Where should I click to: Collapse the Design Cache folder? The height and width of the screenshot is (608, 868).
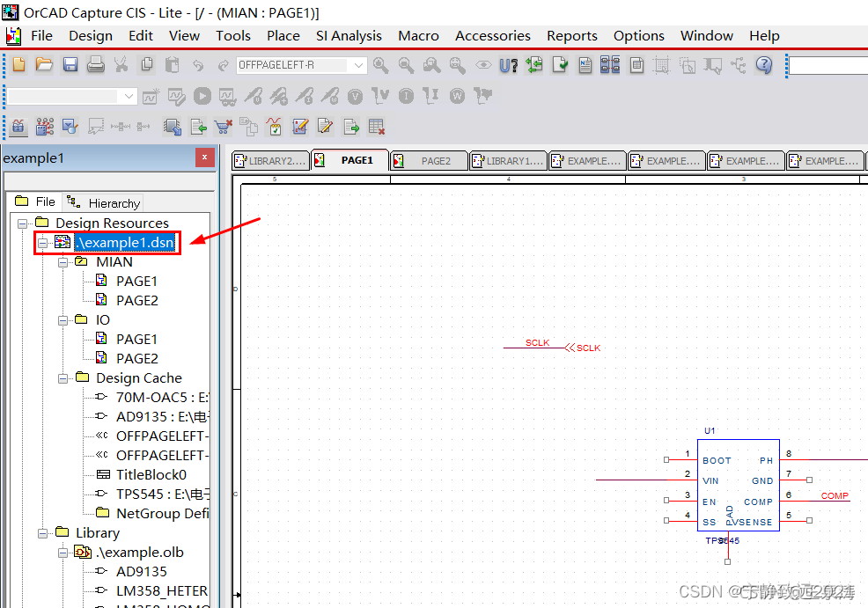click(x=63, y=378)
